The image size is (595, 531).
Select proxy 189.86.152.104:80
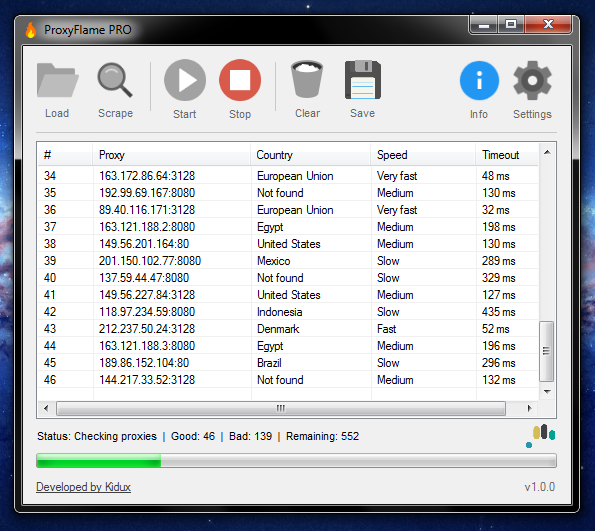(x=144, y=363)
